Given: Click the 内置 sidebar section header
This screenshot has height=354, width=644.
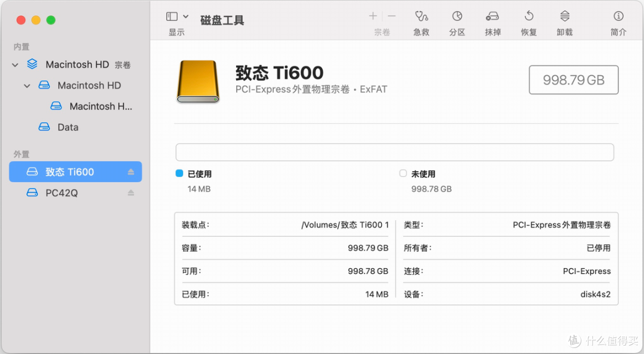Looking at the screenshot, I should click(x=21, y=47).
